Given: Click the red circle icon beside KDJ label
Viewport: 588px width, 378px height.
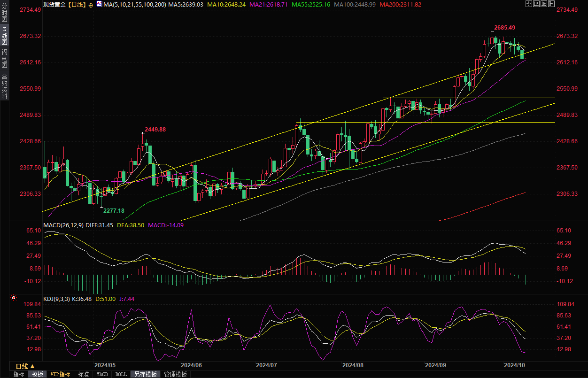Looking at the screenshot, I should pyautogui.click(x=14, y=298).
